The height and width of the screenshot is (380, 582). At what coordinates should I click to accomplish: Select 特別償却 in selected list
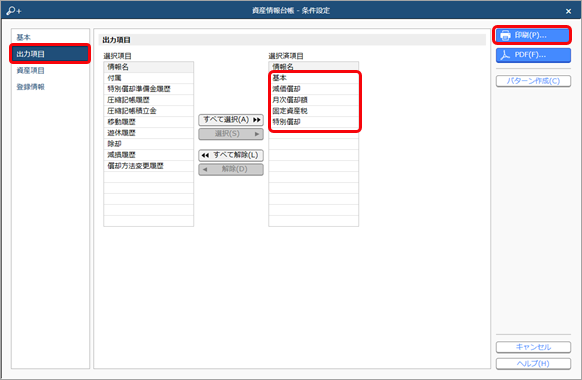pyautogui.click(x=314, y=122)
